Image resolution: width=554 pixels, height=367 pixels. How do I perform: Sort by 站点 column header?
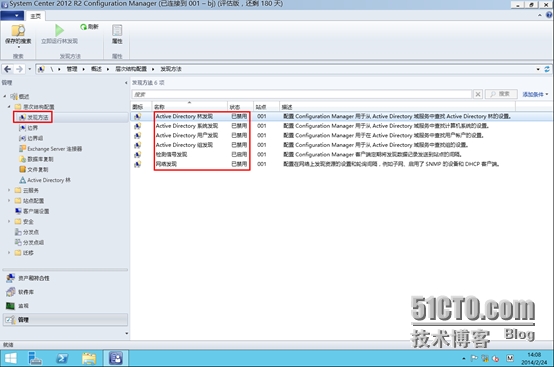(x=266, y=107)
